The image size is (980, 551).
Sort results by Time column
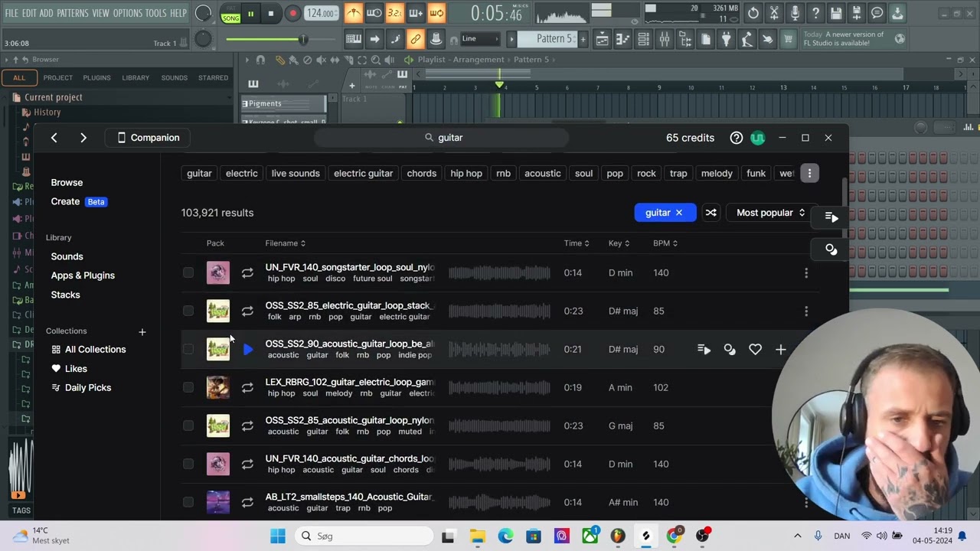577,243
